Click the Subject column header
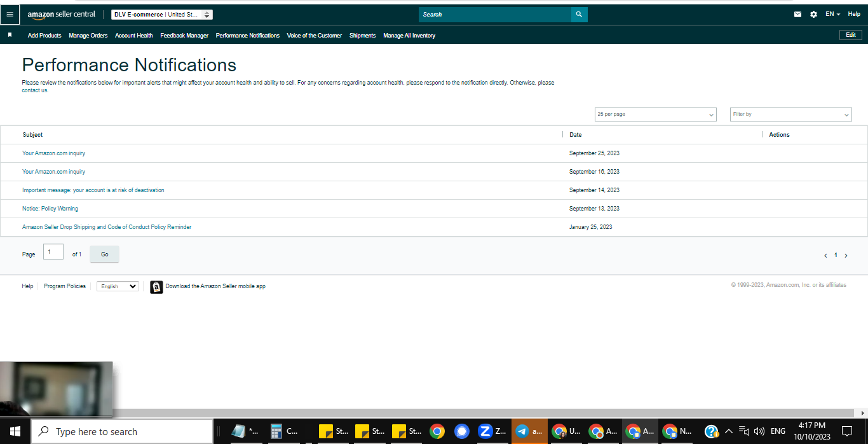Image resolution: width=868 pixels, height=444 pixels. (x=33, y=135)
